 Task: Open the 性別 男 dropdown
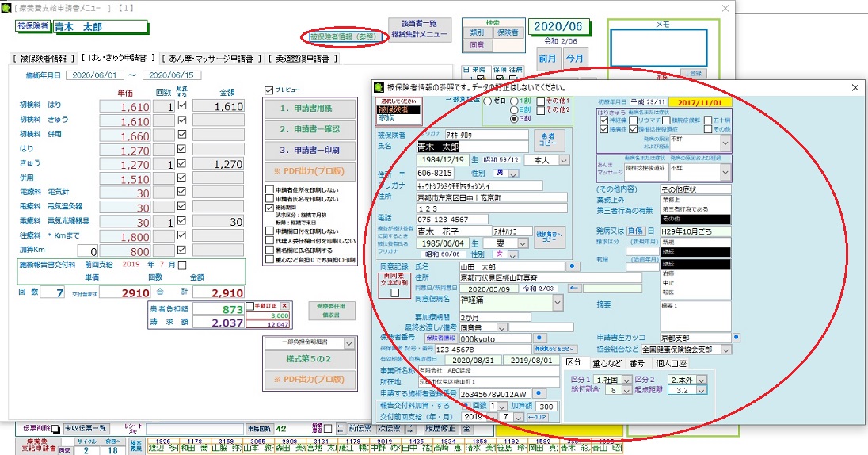(514, 174)
